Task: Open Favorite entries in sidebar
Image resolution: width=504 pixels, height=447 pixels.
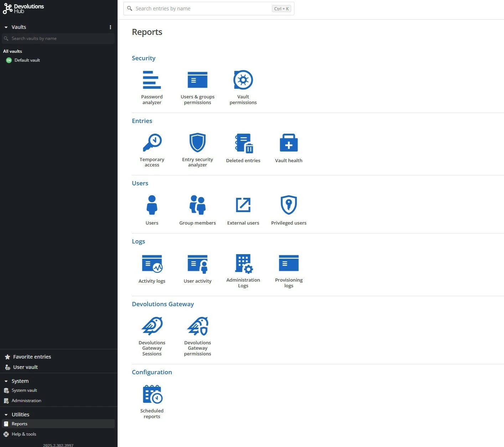Action: (x=28, y=357)
